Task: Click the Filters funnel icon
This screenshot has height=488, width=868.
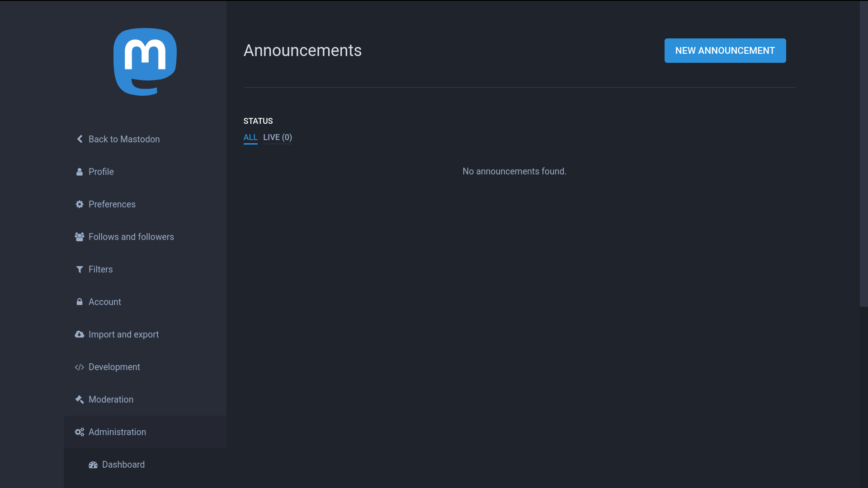Action: 80,269
